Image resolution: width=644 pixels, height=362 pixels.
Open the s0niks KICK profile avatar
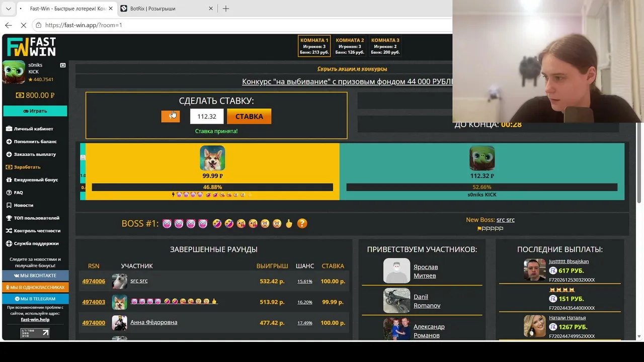pyautogui.click(x=14, y=72)
